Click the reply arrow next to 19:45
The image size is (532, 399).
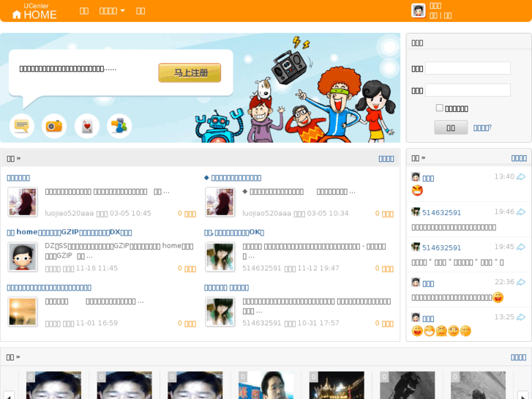(521, 247)
